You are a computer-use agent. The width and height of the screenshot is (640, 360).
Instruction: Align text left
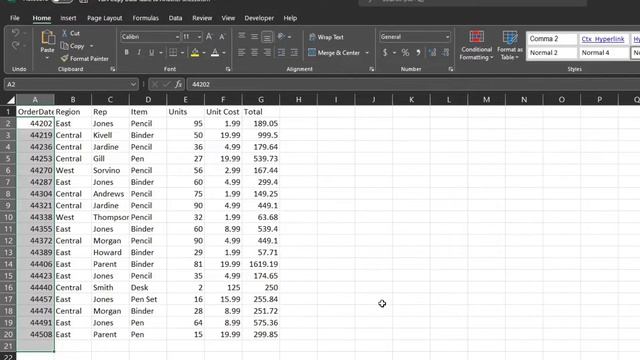point(242,53)
